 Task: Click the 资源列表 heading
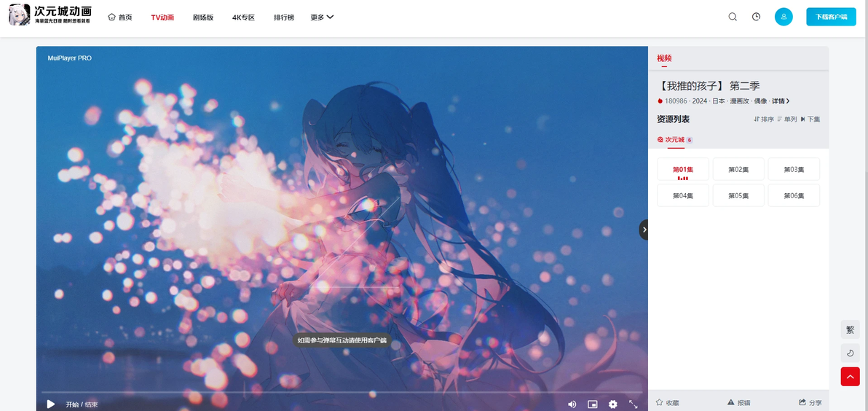(673, 119)
